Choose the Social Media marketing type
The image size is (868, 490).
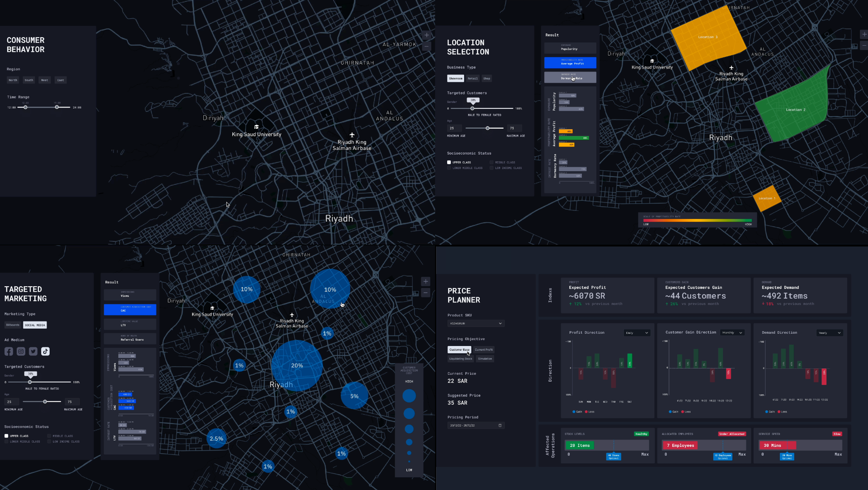coord(35,325)
